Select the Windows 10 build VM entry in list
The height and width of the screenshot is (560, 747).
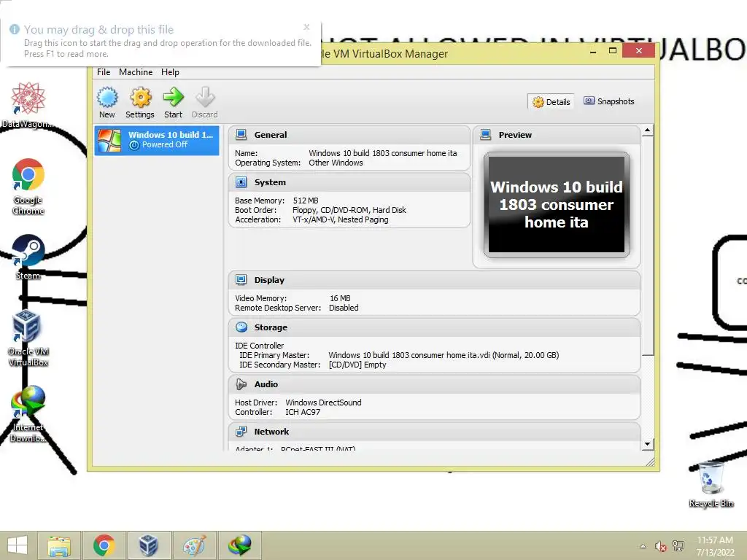[157, 140]
